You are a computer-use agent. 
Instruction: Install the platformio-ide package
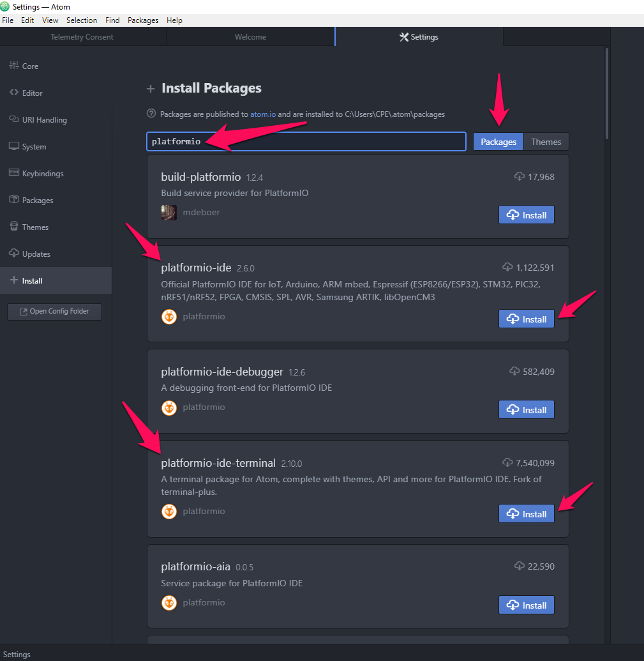[x=527, y=319]
